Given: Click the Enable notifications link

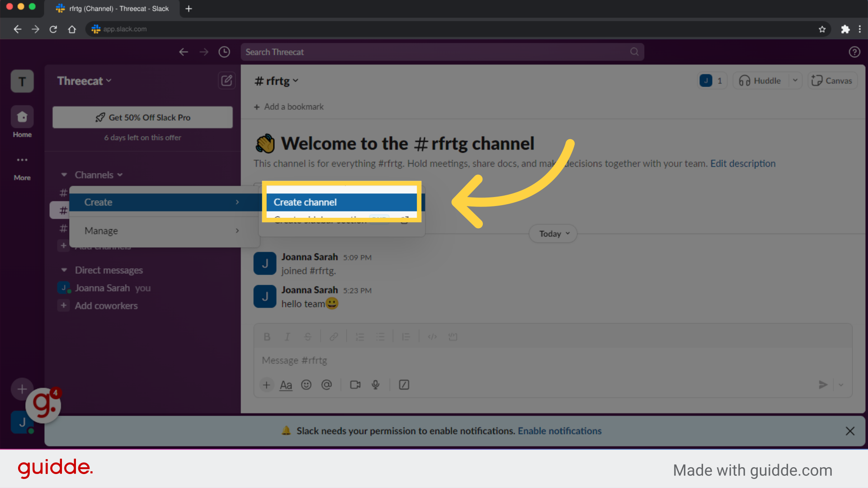Looking at the screenshot, I should (559, 431).
